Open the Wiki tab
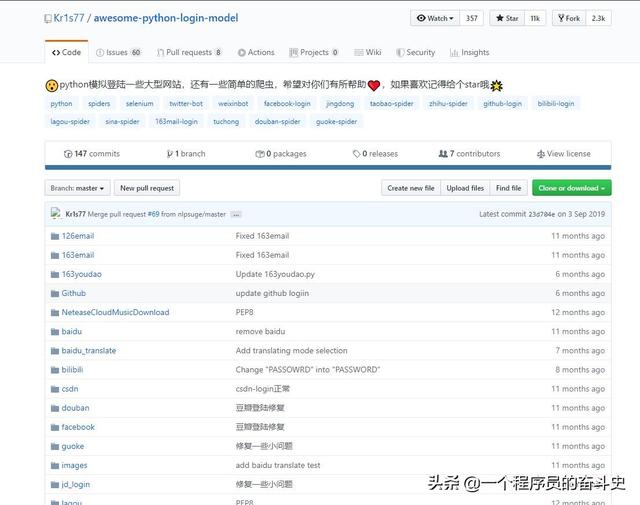This screenshot has width=640, height=505. [368, 52]
